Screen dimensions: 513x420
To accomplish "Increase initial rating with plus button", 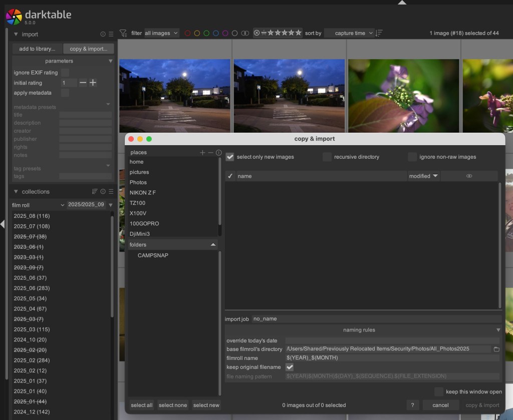I will [x=93, y=83].
